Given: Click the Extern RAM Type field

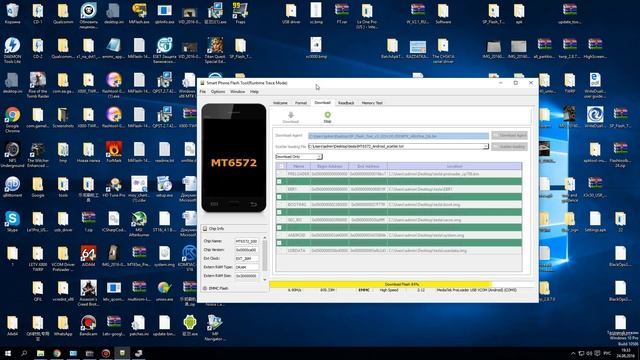Looking at the screenshot, I should 247,267.
